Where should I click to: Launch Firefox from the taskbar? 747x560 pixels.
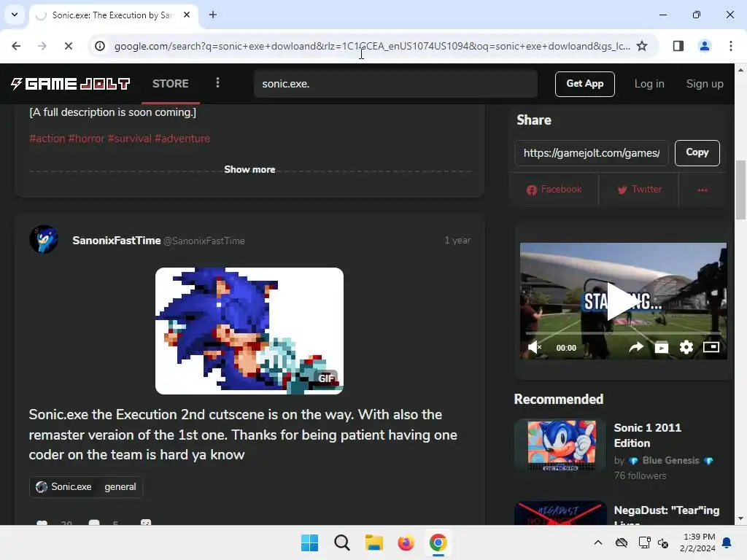coord(406,542)
